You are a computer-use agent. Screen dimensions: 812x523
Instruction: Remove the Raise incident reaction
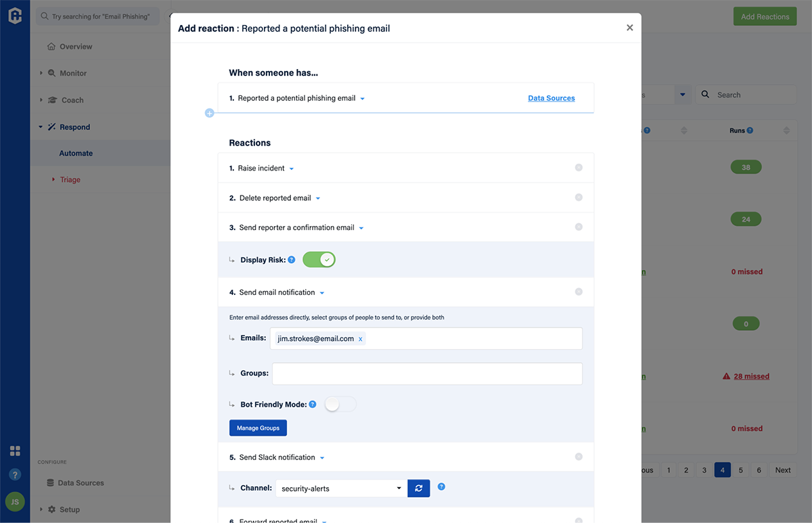coord(579,168)
